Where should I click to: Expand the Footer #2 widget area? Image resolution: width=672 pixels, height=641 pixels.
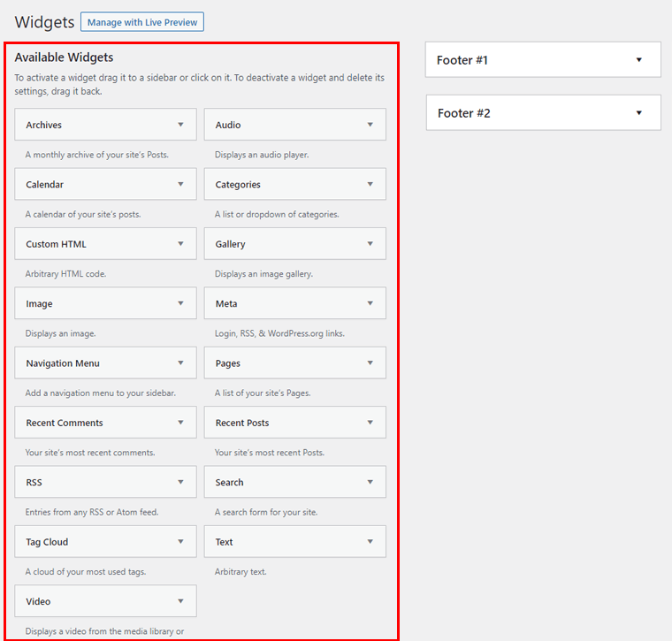click(636, 113)
